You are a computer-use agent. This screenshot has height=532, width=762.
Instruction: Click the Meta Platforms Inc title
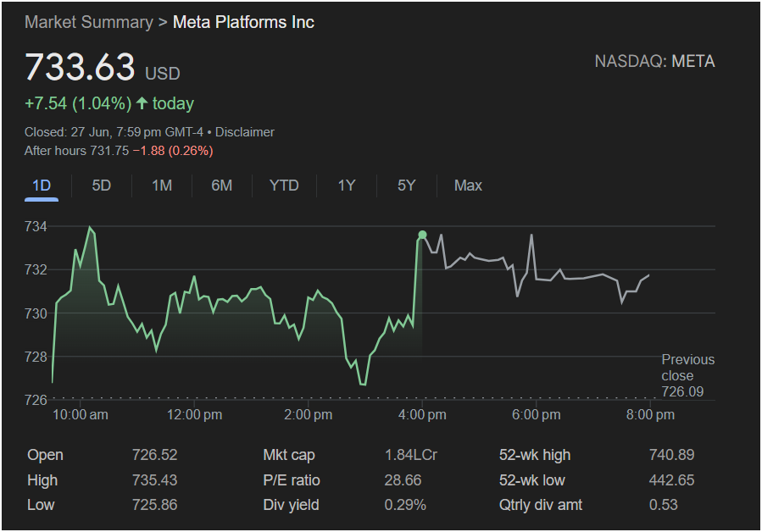243,22
